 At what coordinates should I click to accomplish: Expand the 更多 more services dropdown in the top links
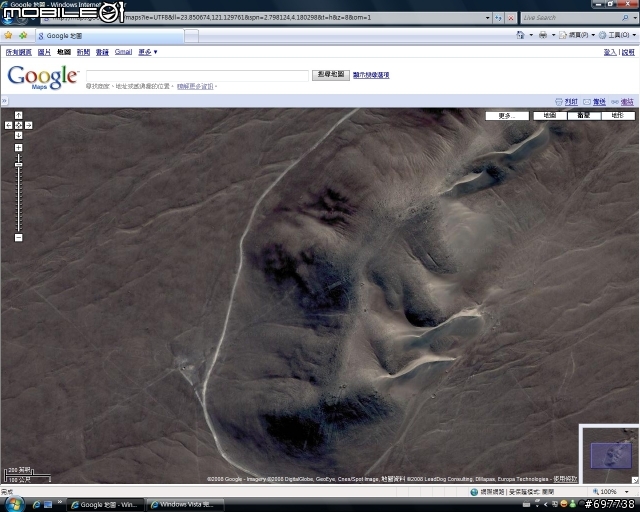[x=148, y=52]
